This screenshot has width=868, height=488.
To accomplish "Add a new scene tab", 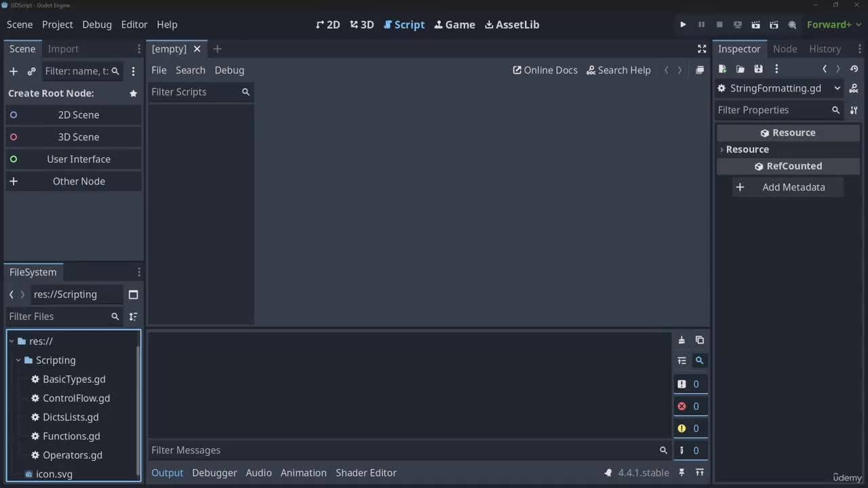I will point(217,49).
